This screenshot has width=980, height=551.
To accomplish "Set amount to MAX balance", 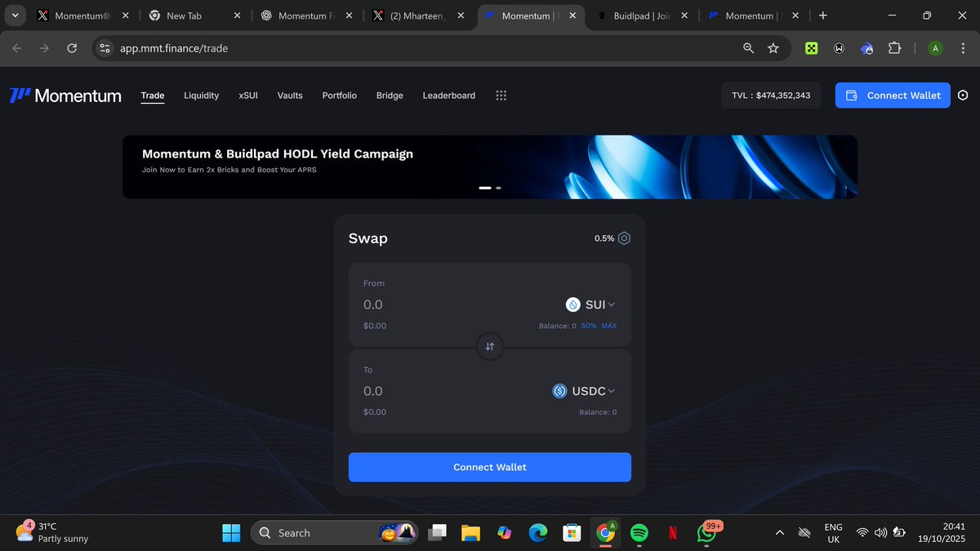I will tap(609, 326).
